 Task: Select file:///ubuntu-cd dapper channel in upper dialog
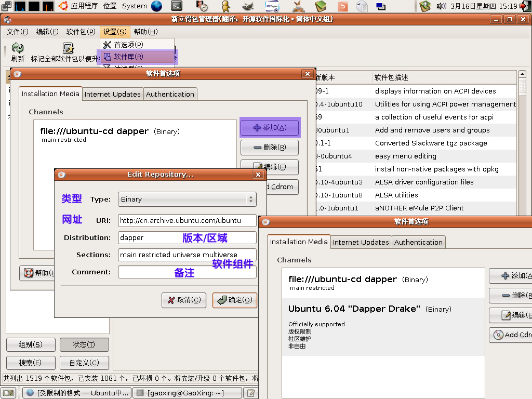(135, 135)
